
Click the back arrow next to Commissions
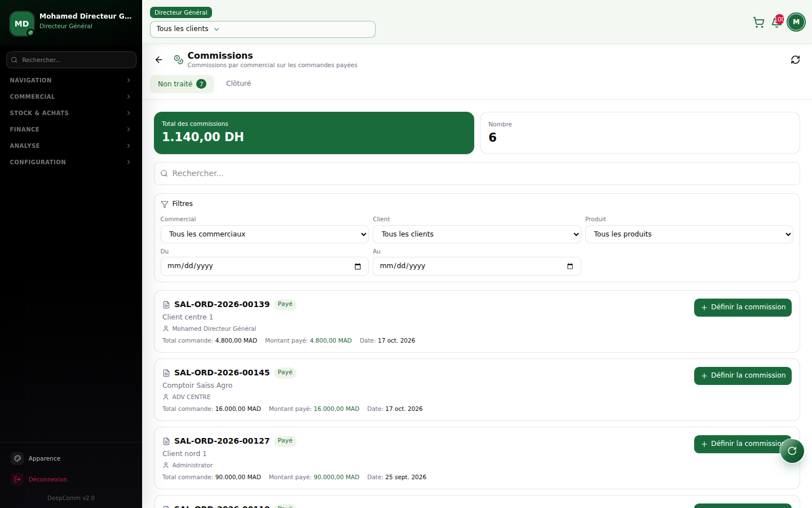tap(159, 60)
